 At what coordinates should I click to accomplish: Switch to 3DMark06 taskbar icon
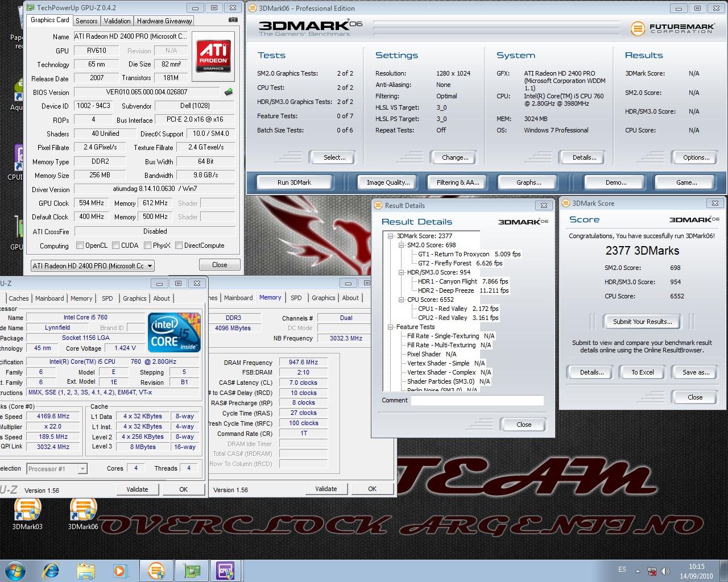point(156,570)
